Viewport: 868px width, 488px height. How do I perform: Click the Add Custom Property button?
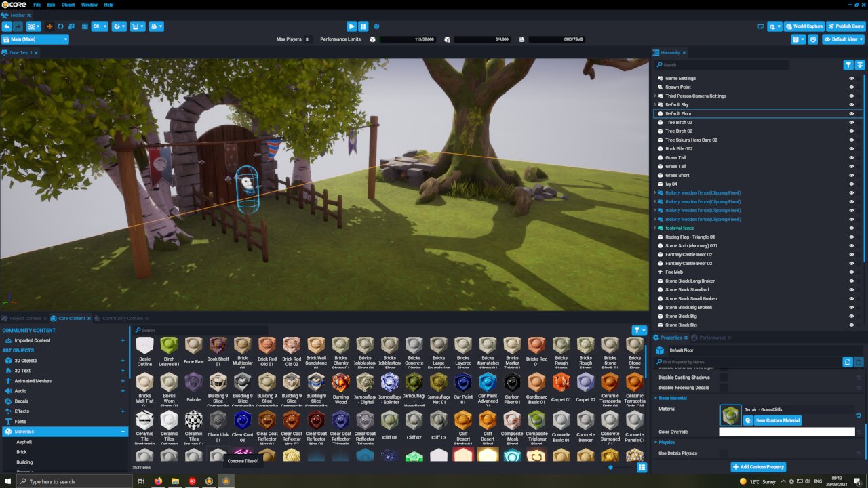point(758,467)
